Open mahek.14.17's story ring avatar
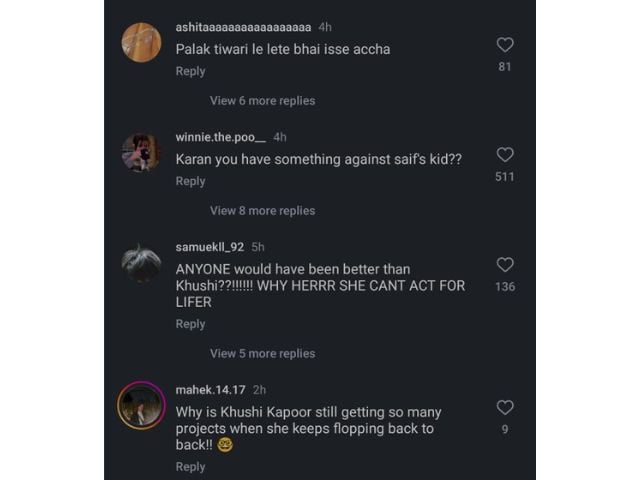 click(x=141, y=405)
